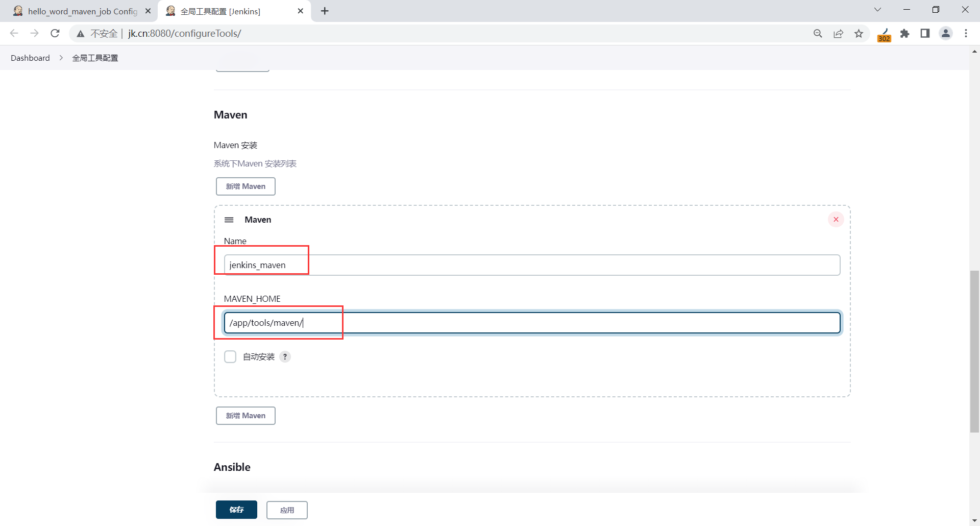This screenshot has height=526, width=980.
Task: Click the lower 新增 Maven button
Action: tap(246, 416)
